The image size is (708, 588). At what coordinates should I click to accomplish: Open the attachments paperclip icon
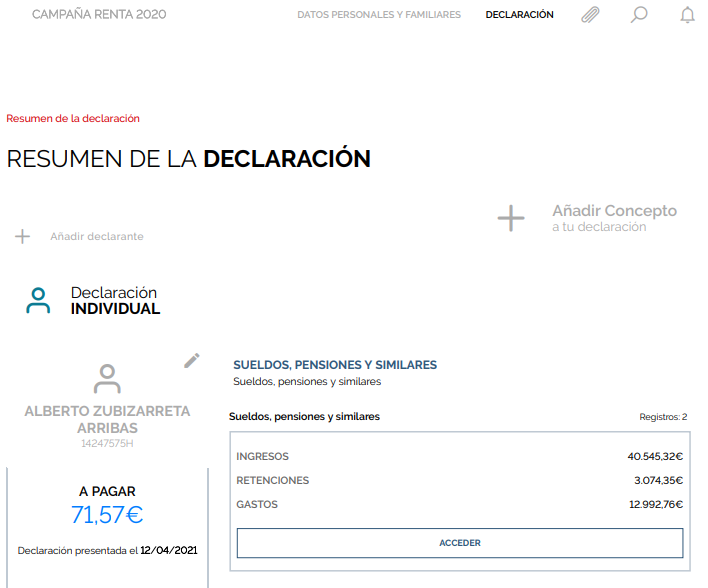[x=590, y=15]
